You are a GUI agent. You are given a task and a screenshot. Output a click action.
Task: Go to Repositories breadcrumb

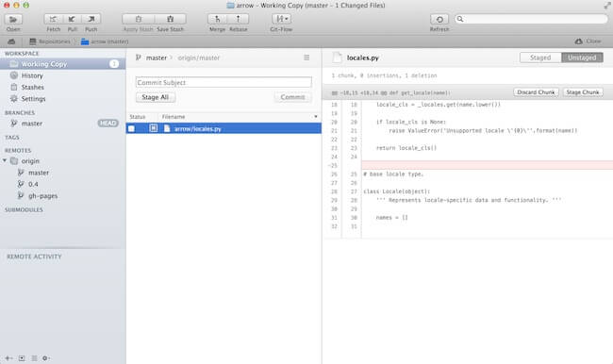tap(50, 41)
